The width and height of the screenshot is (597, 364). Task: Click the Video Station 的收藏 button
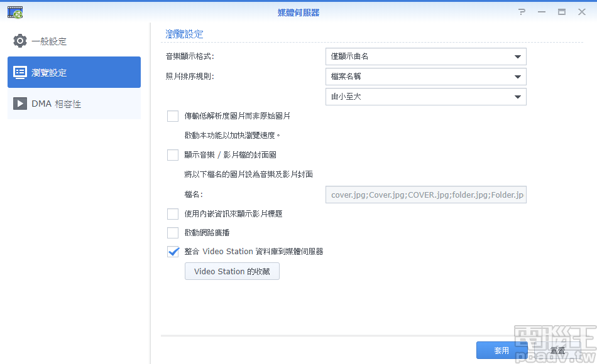point(232,271)
